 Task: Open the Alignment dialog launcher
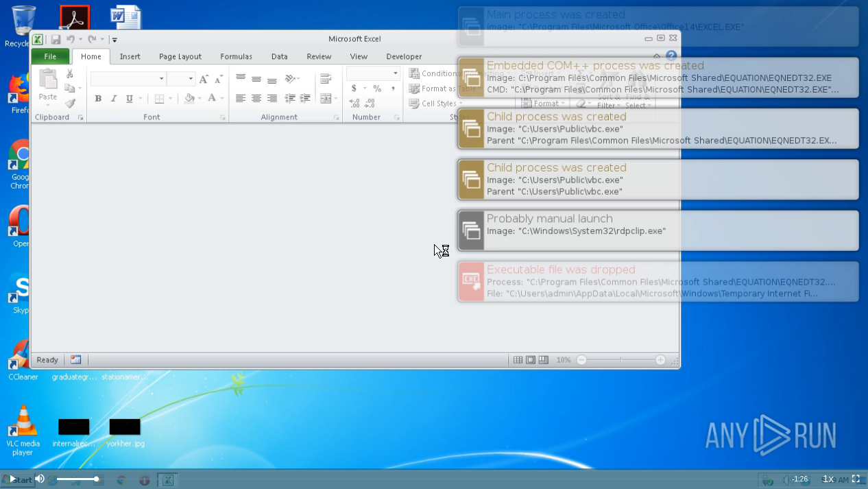point(337,118)
